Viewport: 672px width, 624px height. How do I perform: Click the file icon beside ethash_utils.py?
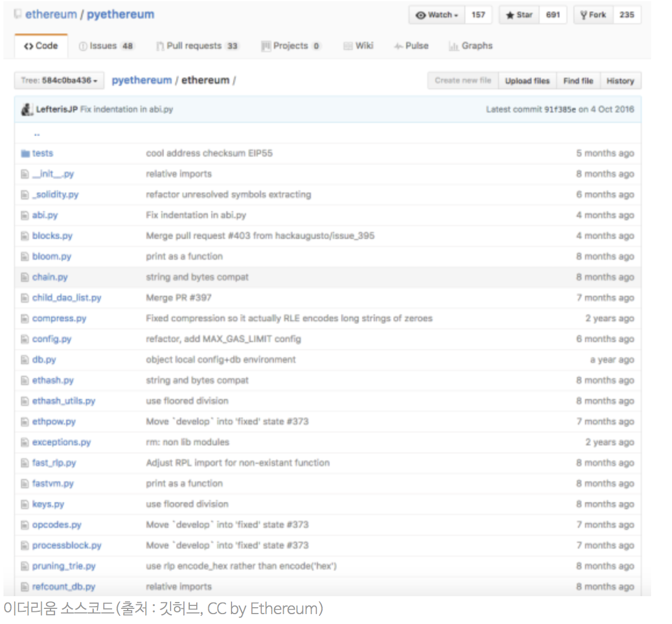pos(25,401)
